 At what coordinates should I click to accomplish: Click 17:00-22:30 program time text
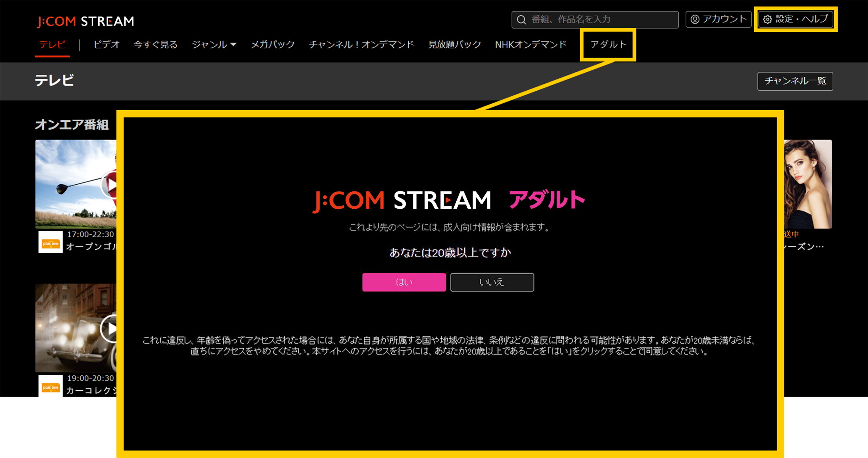coord(91,234)
